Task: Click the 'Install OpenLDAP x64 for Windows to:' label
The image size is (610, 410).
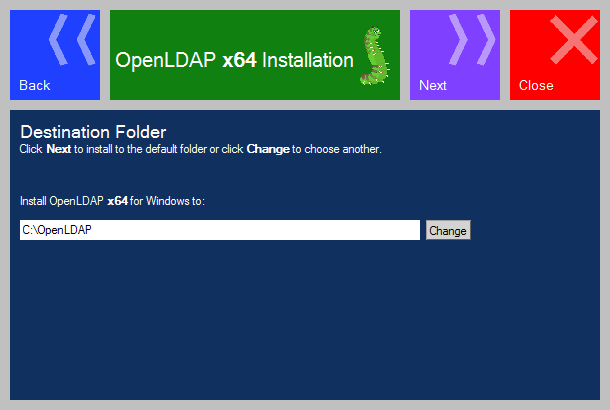Action: (112, 201)
